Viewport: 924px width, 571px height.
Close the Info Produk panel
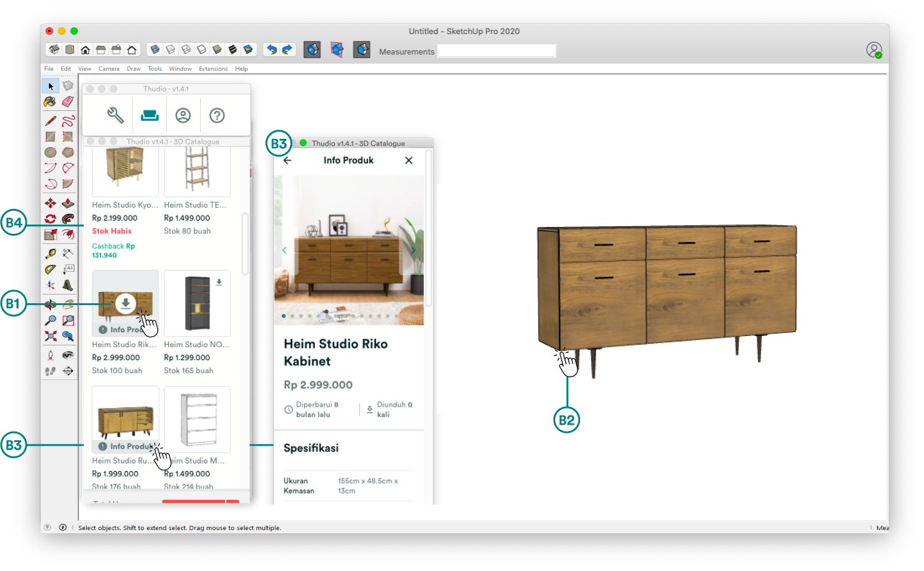408,161
